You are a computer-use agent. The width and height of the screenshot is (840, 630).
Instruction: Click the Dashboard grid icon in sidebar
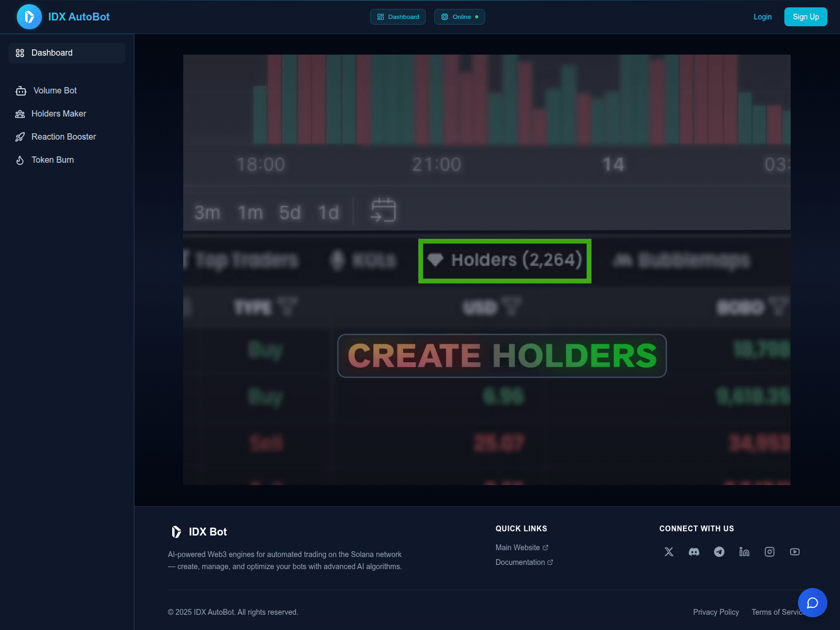pyautogui.click(x=20, y=53)
